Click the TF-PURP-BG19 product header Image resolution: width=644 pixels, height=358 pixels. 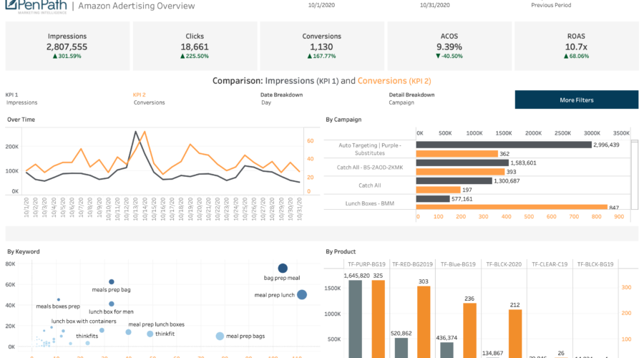click(366, 264)
